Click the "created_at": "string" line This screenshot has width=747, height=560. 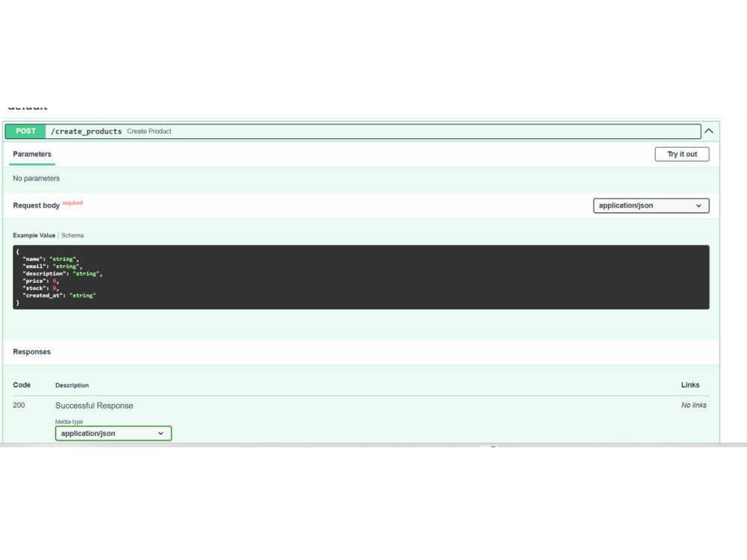coord(59,296)
